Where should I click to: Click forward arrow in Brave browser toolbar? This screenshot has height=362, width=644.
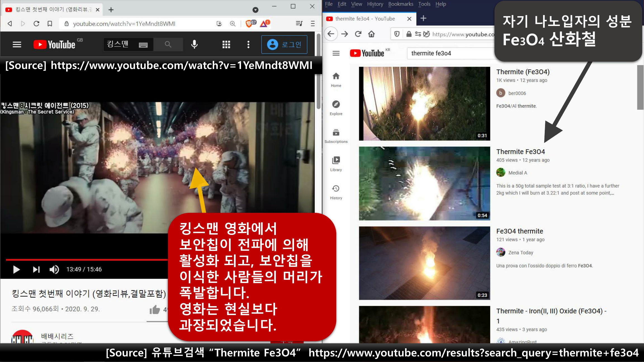pos(23,24)
